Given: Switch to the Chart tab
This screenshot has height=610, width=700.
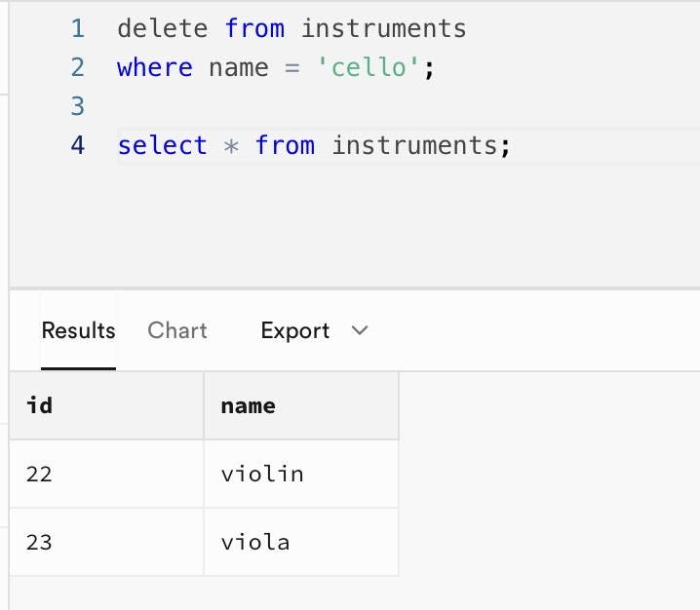Looking at the screenshot, I should 177,331.
